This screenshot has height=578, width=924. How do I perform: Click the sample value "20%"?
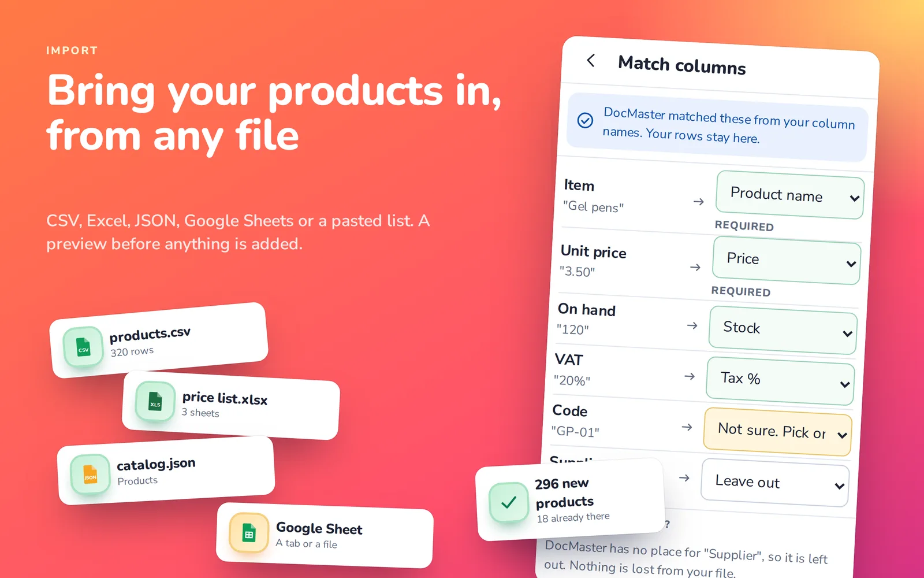pyautogui.click(x=572, y=380)
